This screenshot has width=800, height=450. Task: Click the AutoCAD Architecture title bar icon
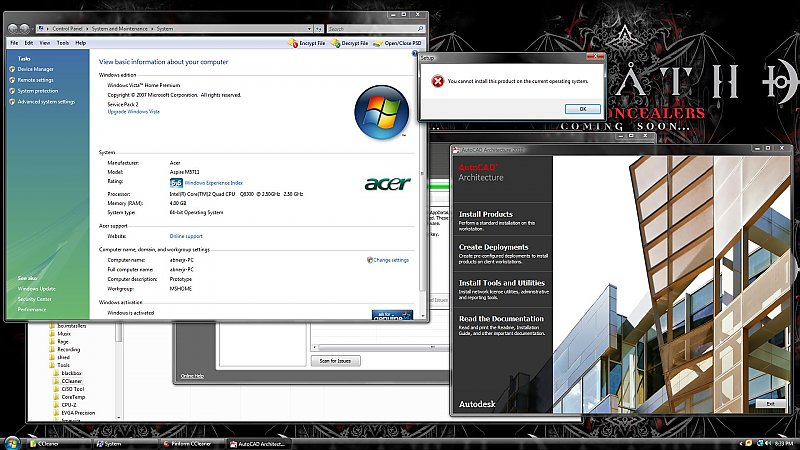(x=456, y=150)
